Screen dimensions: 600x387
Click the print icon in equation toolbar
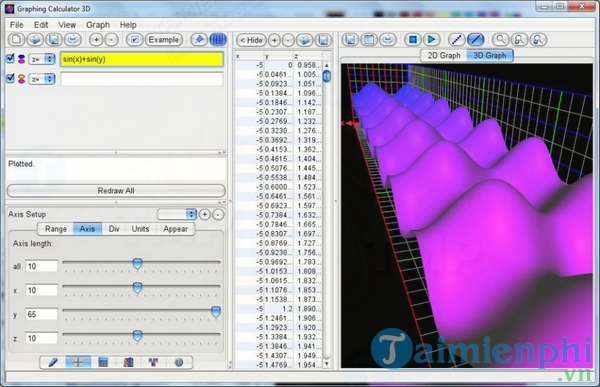pyautogui.click(x=72, y=39)
